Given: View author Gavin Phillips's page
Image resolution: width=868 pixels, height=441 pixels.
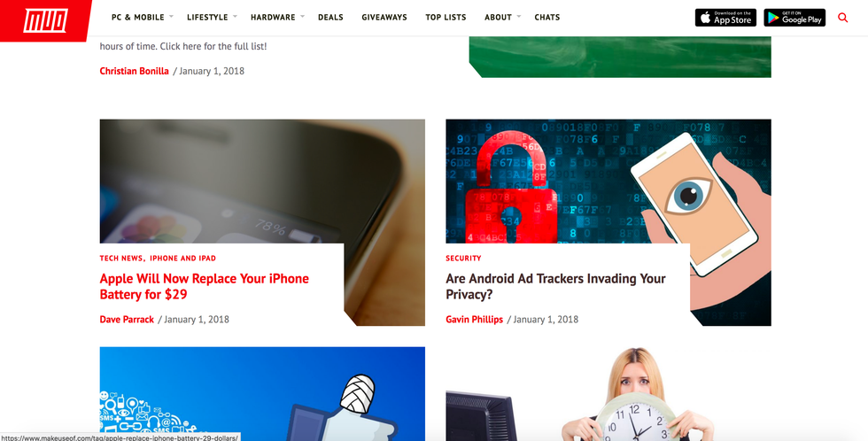Looking at the screenshot, I should [x=475, y=320].
